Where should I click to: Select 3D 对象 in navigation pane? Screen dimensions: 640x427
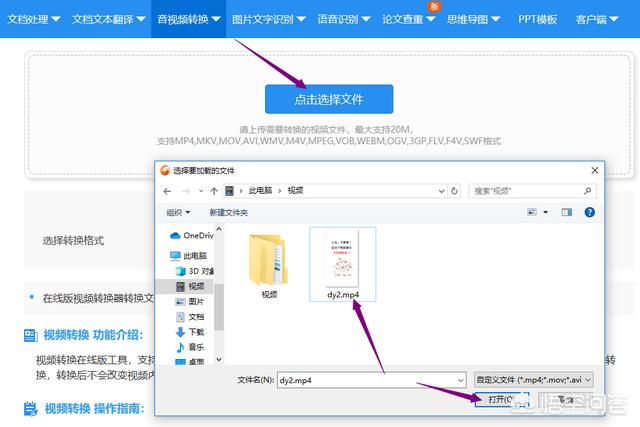coord(196,271)
